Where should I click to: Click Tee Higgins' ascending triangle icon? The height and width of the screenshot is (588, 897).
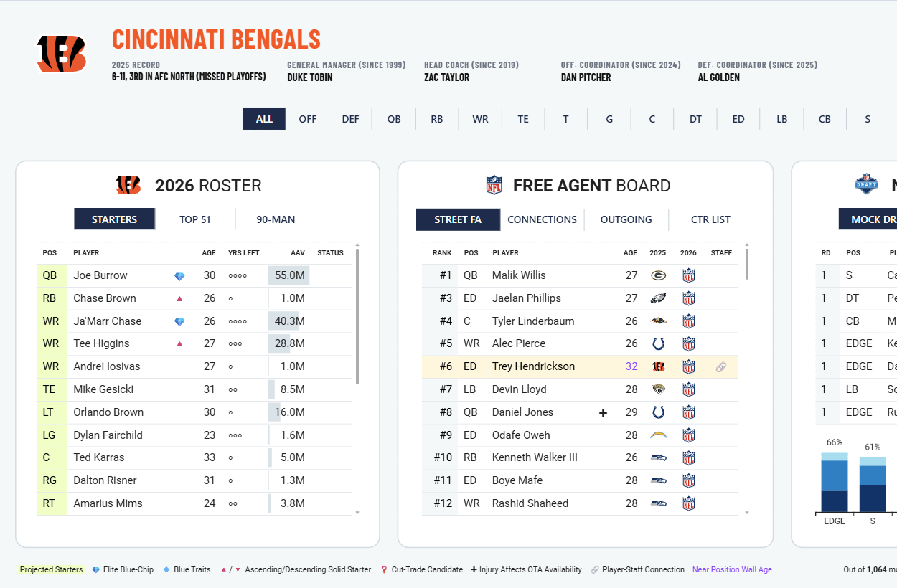pos(179,344)
